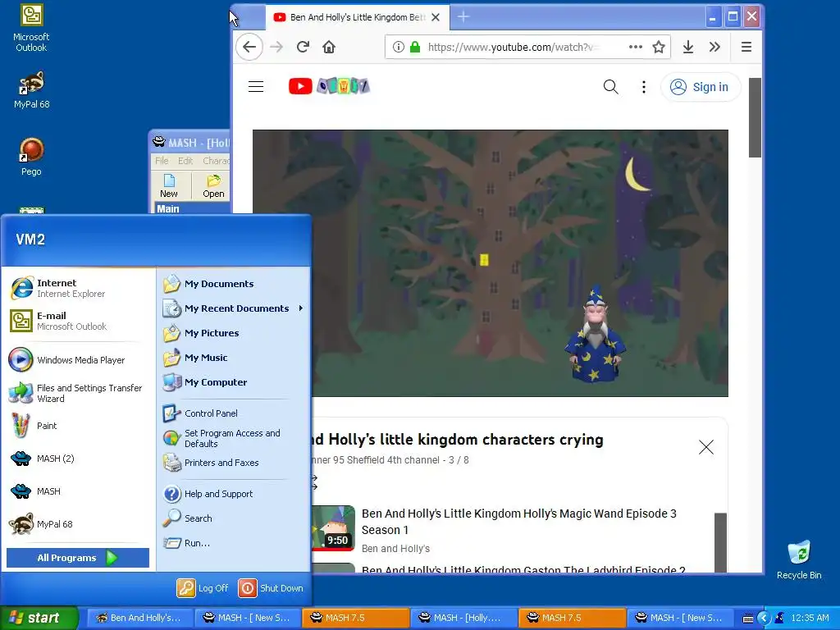The image size is (840, 630).
Task: Open Help and Support
Action: pyautogui.click(x=234, y=494)
